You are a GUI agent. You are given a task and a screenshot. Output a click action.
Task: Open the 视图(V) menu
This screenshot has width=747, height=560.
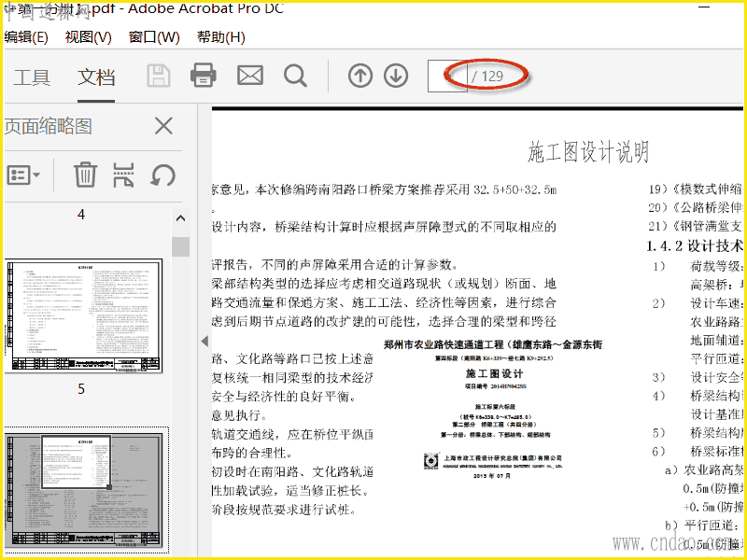(88, 37)
